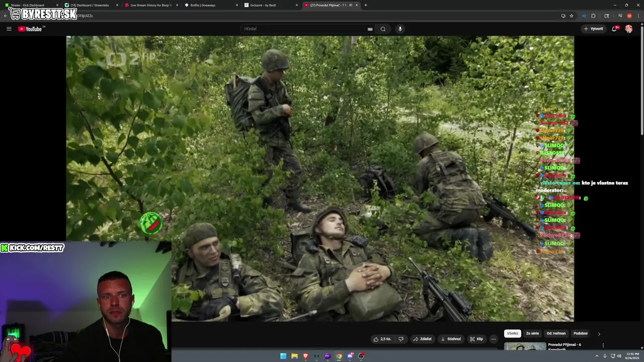This screenshot has width=644, height=362.
Task: Open options menu for the Provedul Přijímač - 6 video
Action: point(603,345)
